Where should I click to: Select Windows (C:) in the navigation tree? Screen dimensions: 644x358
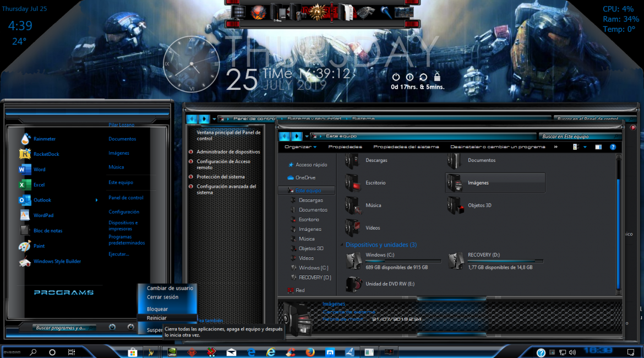(x=310, y=268)
